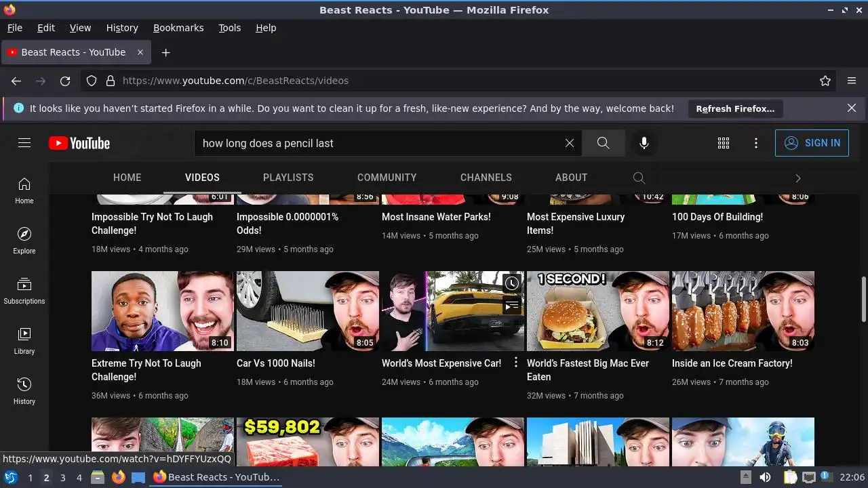Viewport: 868px width, 488px height.
Task: Click title Most Expensive Luxury Items!
Action: [576, 224]
